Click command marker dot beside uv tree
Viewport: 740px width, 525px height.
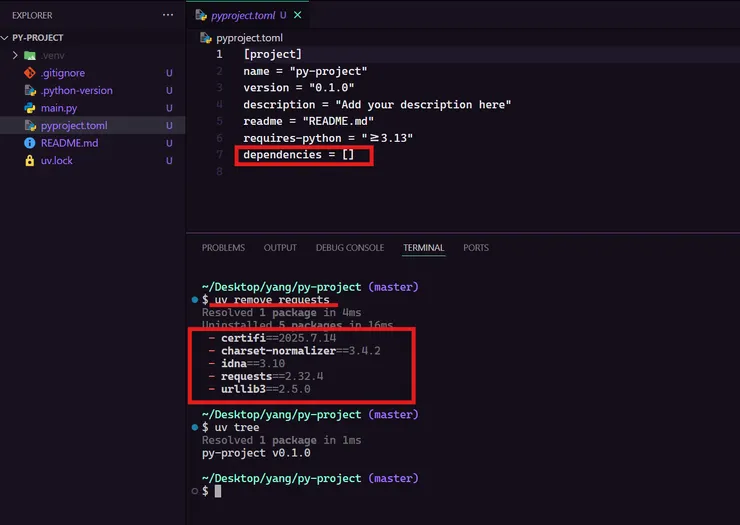194,427
